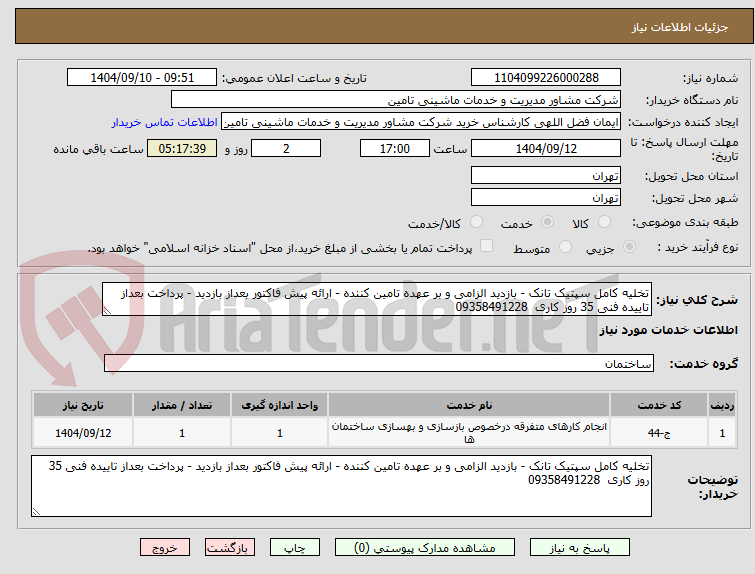Viewport: 755px width, 574px height.
Task: Click the خروج exit button
Action: click(165, 548)
